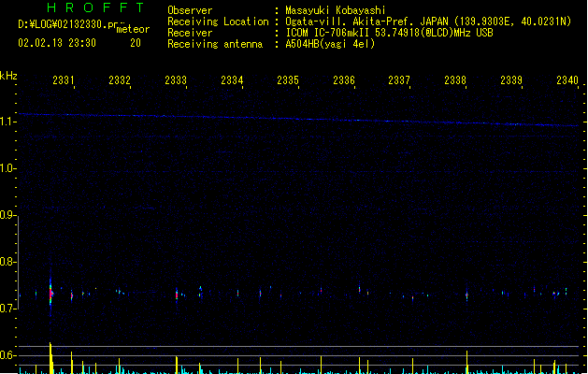Click the 2336 time axis marker
Viewport: 588px width, 374px height.
tap(344, 80)
